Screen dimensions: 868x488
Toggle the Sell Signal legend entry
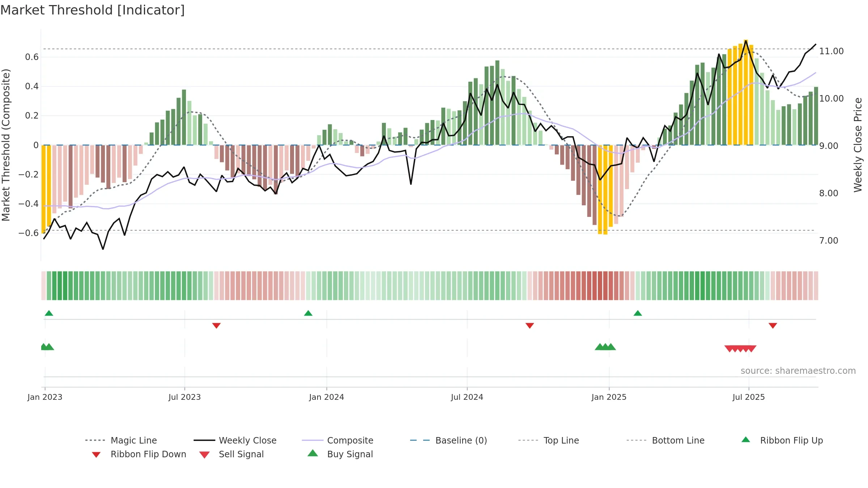pos(231,454)
